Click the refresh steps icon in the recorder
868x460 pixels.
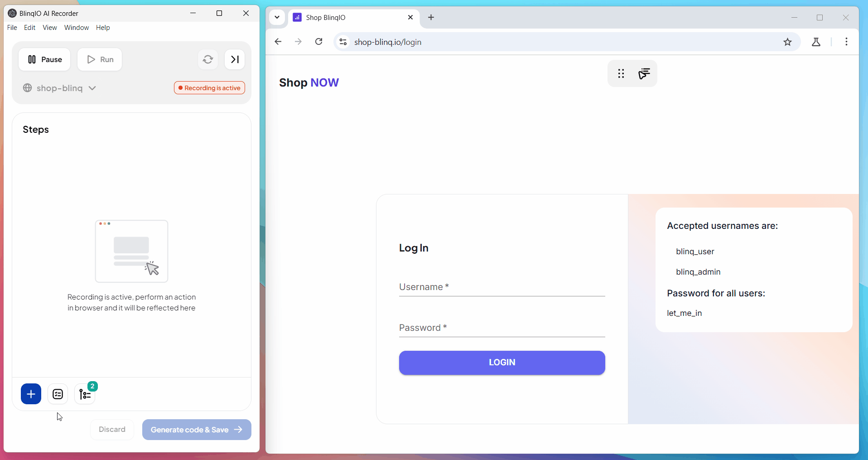coord(207,59)
